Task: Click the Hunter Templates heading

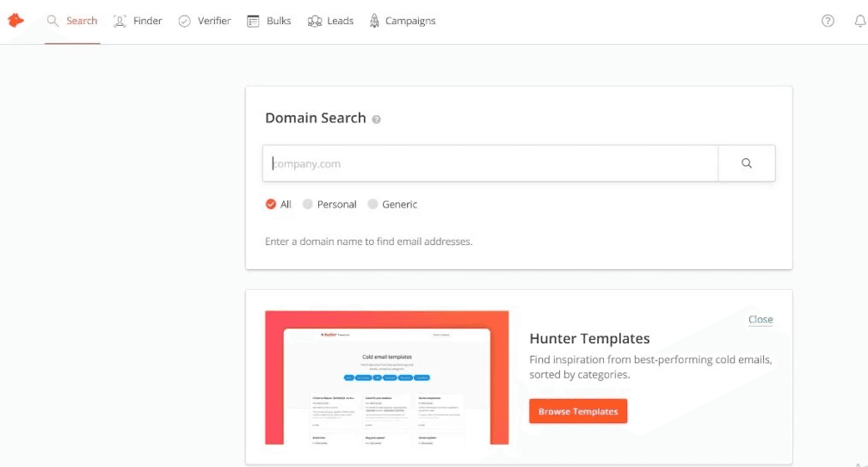Action: (589, 338)
